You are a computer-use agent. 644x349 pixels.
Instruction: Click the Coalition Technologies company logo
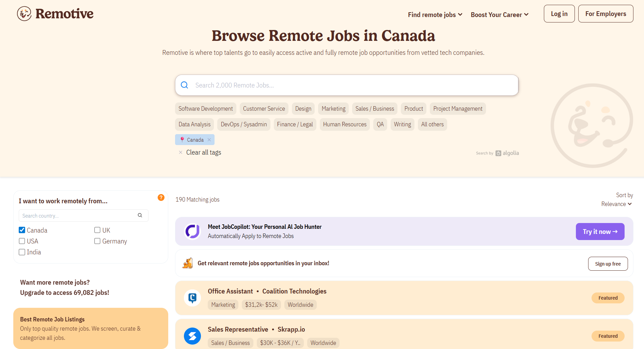[x=192, y=298]
